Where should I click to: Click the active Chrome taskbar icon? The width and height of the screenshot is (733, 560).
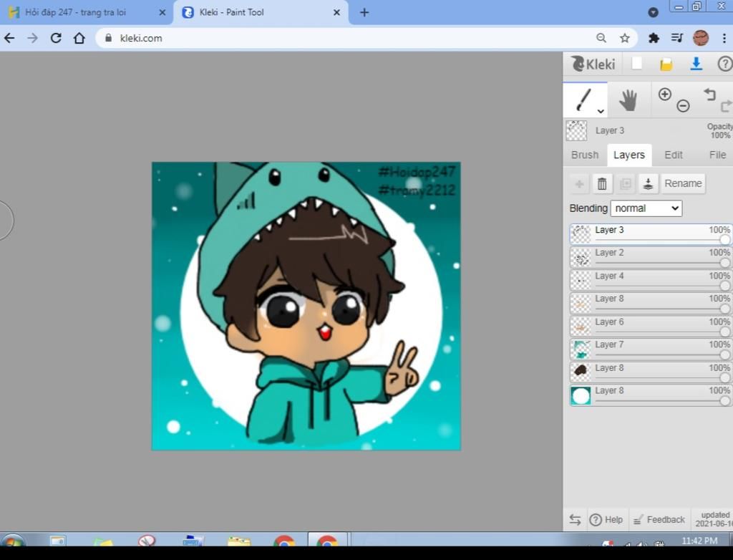pos(326,541)
